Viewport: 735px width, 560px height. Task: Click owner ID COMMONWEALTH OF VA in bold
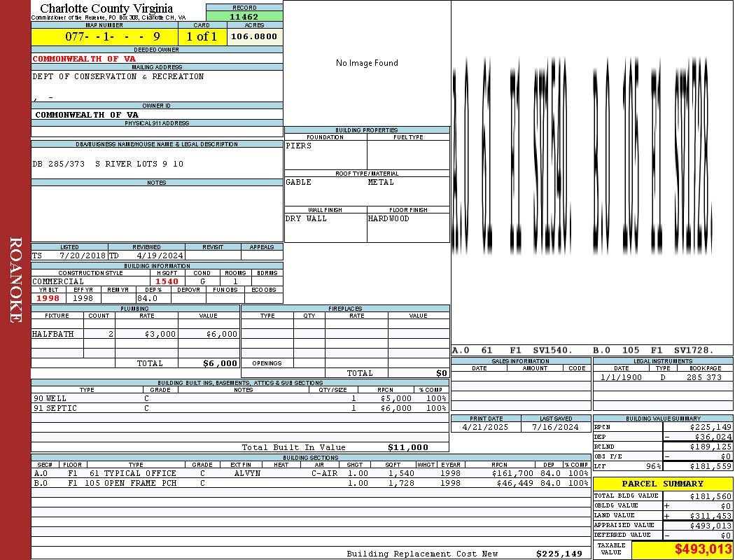click(87, 115)
